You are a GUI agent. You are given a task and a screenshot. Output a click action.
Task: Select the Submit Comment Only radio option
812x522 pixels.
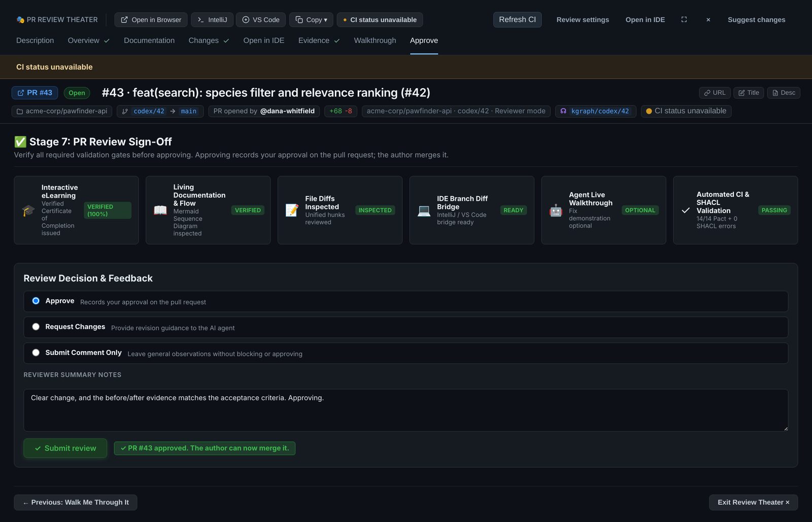(36, 353)
